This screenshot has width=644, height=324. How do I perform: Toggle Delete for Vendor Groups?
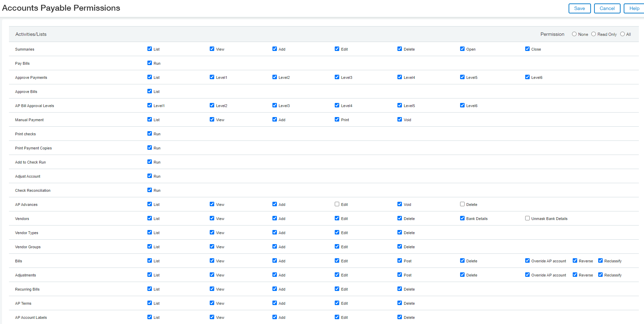pyautogui.click(x=399, y=247)
